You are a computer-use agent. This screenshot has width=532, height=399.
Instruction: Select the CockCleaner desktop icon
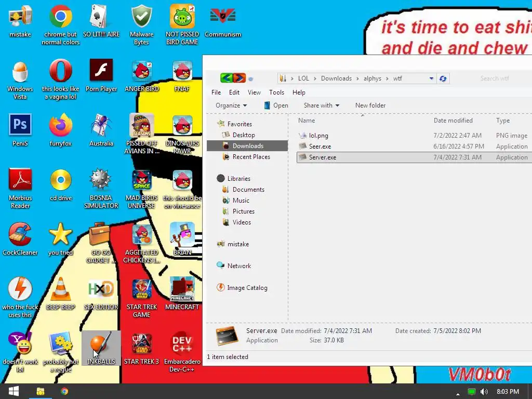[20, 239]
